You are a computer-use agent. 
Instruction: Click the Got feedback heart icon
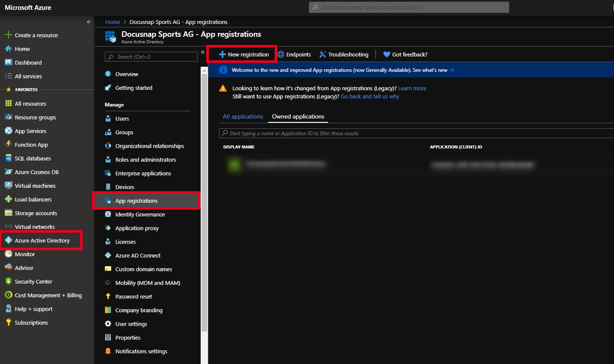pos(387,54)
